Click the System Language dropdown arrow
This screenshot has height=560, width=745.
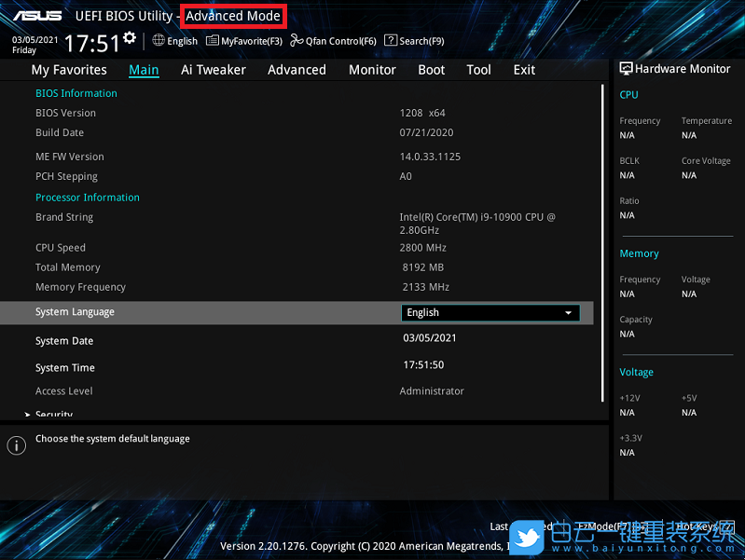pyautogui.click(x=568, y=313)
